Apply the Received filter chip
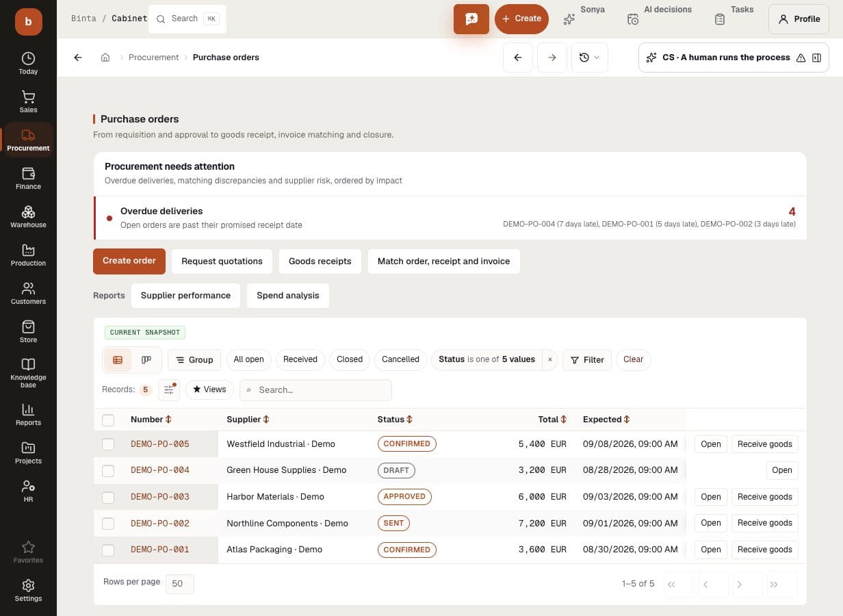The width and height of the screenshot is (843, 616). [x=300, y=359]
